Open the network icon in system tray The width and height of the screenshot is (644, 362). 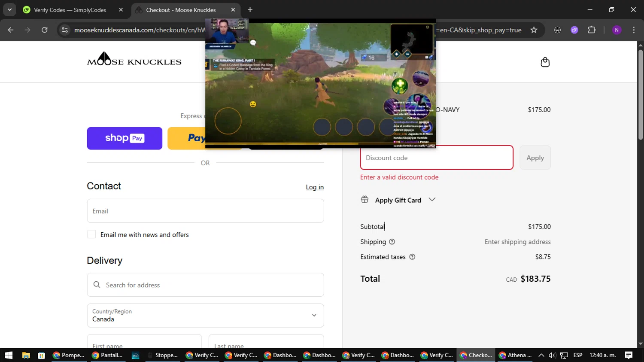click(x=564, y=355)
